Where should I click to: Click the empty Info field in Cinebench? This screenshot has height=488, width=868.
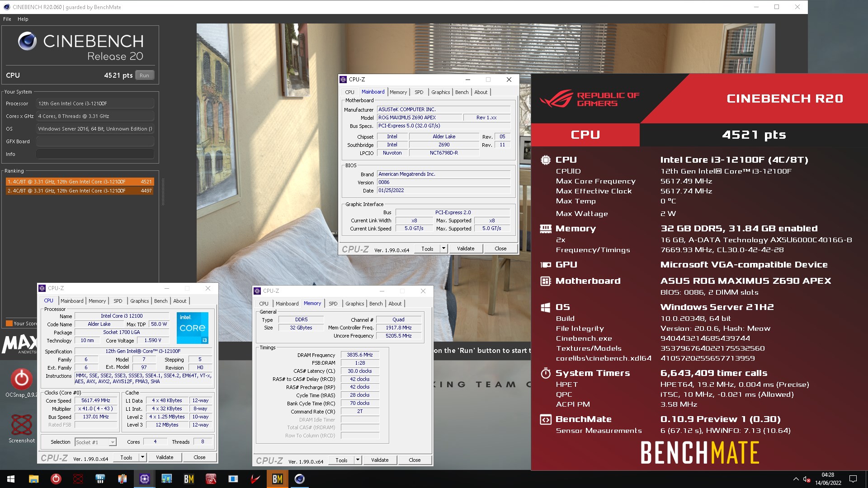click(x=95, y=154)
